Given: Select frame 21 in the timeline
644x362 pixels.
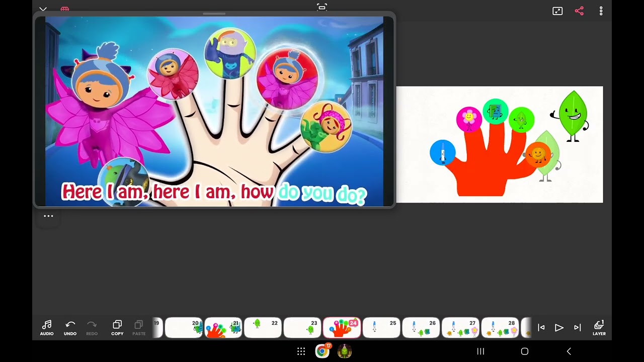Looking at the screenshot, I should click(x=223, y=328).
